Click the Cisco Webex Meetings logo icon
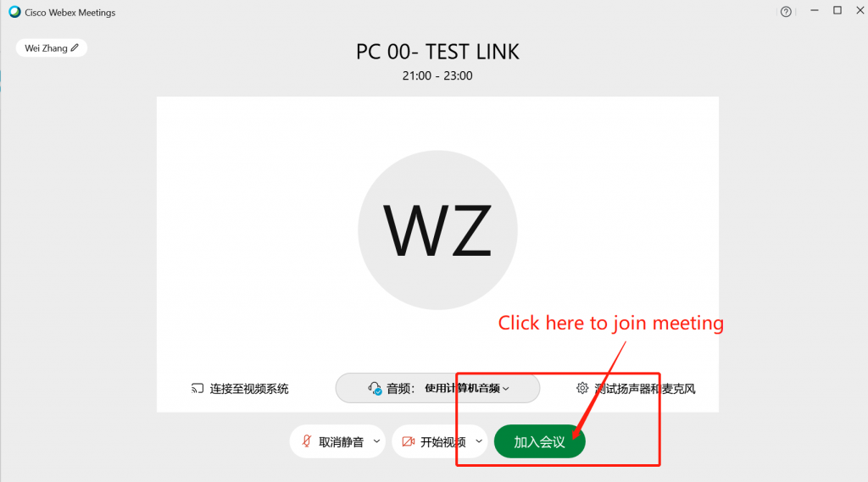 pos(14,12)
